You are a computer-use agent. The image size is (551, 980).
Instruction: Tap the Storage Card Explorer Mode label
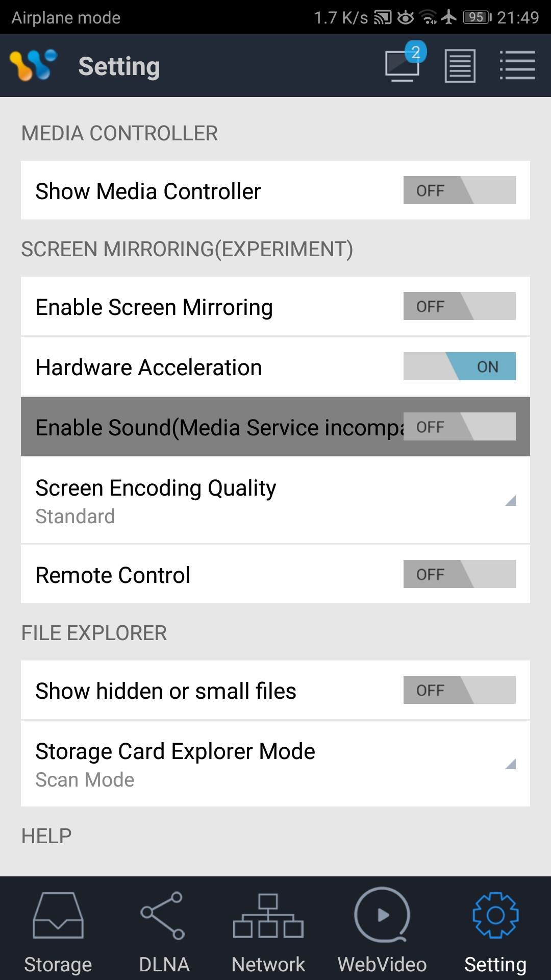(x=175, y=751)
